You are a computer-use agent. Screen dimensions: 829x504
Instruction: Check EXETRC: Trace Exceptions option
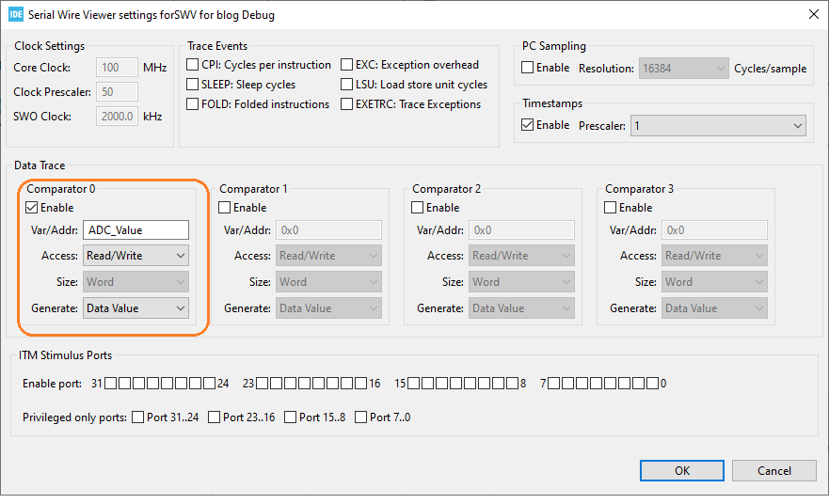(x=347, y=104)
